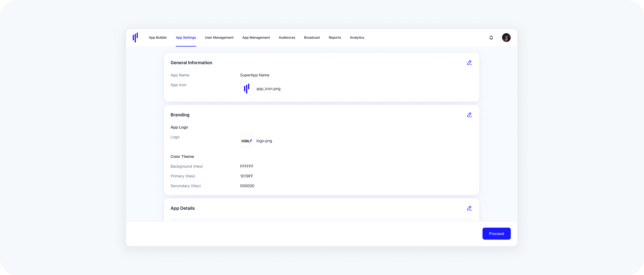Viewport: 644px width, 275px height.
Task: Edit the App Details section
Action: (469, 208)
